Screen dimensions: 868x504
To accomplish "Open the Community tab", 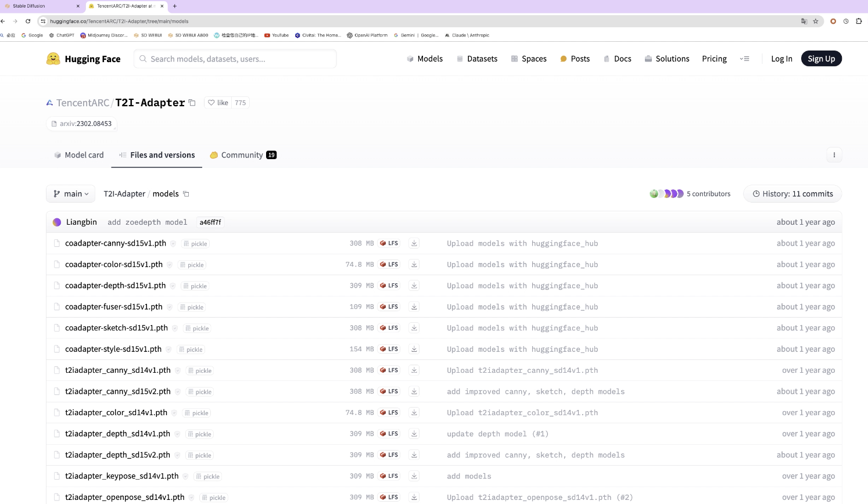I will 243,155.
